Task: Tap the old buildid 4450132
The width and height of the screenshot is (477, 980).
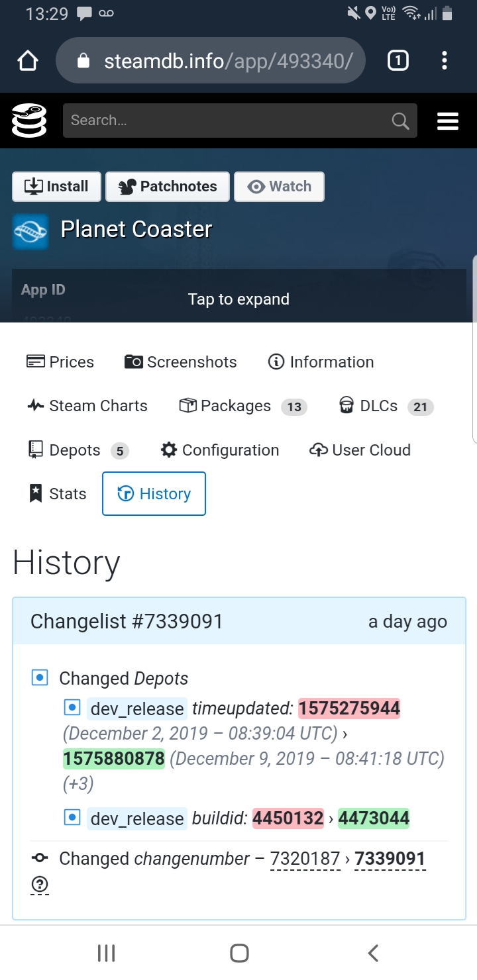Action: point(288,818)
